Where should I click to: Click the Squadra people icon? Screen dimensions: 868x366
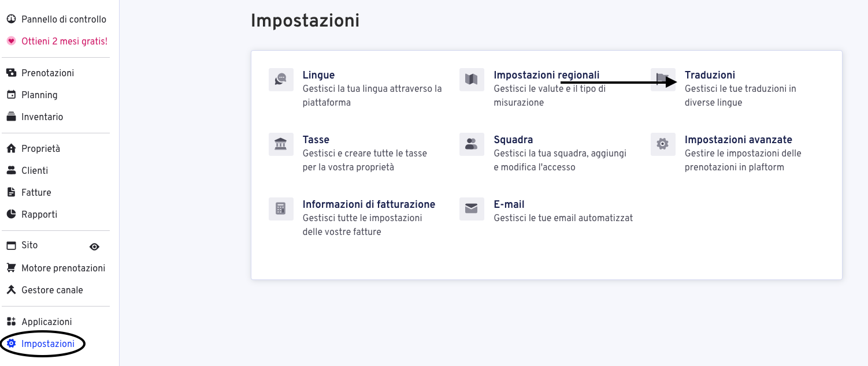[472, 144]
